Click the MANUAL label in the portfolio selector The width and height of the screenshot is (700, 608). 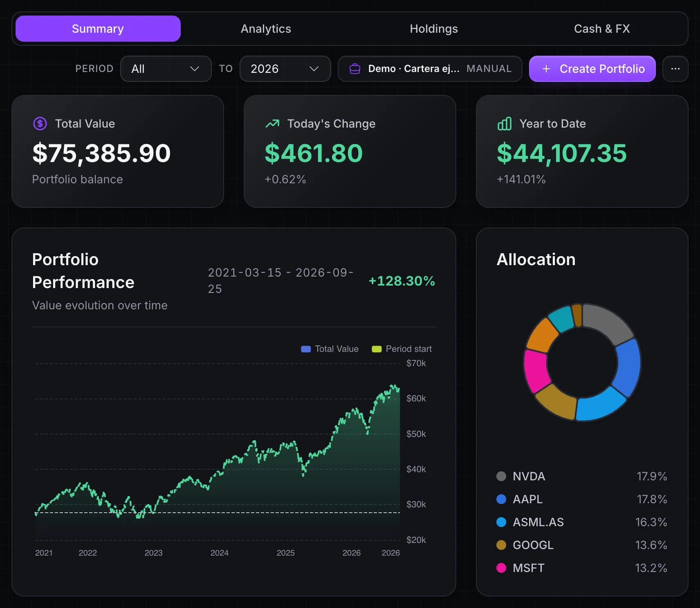click(489, 69)
